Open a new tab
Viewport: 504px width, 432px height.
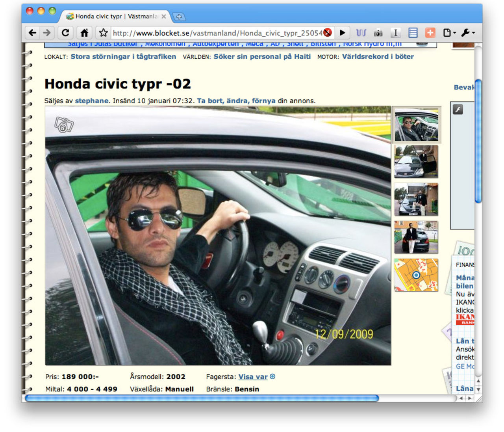click(179, 17)
